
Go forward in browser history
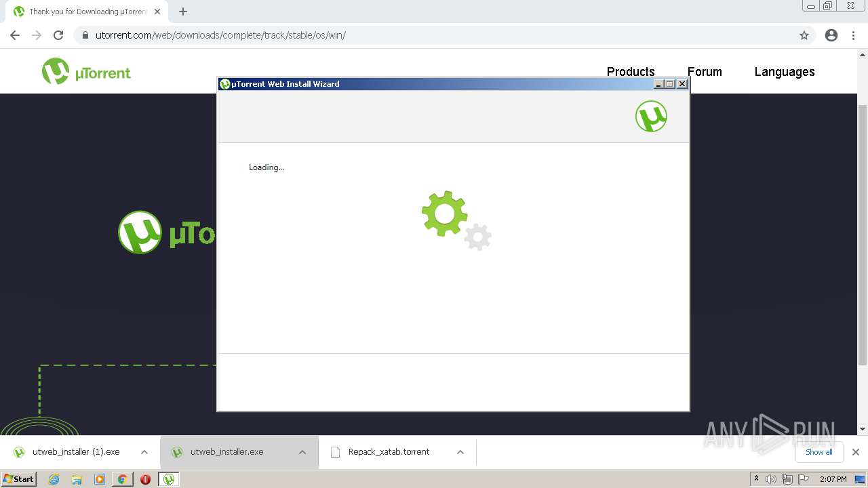[x=37, y=35]
